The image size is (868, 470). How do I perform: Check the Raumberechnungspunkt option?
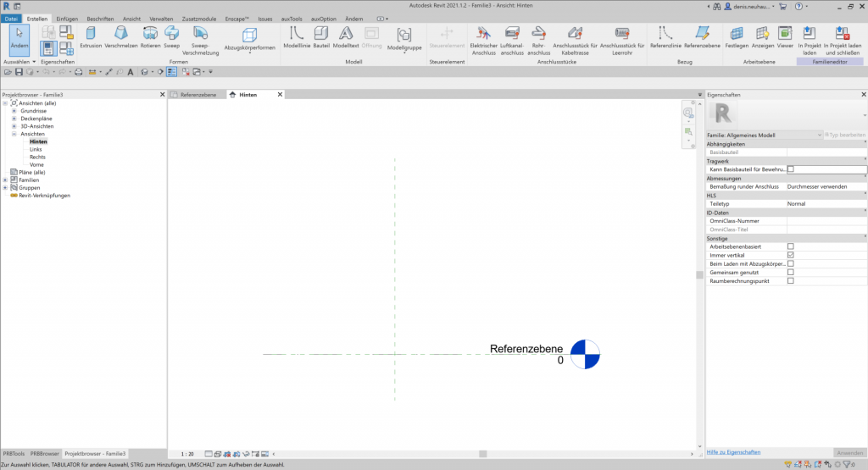click(790, 280)
